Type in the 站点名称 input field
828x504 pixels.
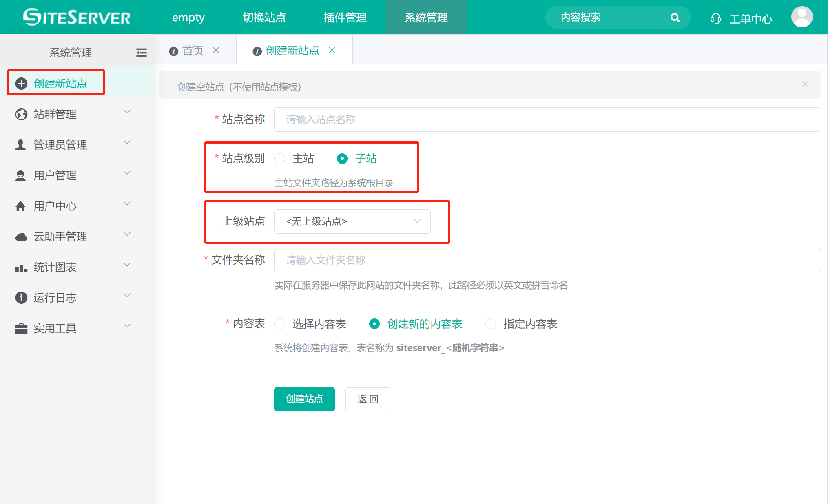point(547,119)
